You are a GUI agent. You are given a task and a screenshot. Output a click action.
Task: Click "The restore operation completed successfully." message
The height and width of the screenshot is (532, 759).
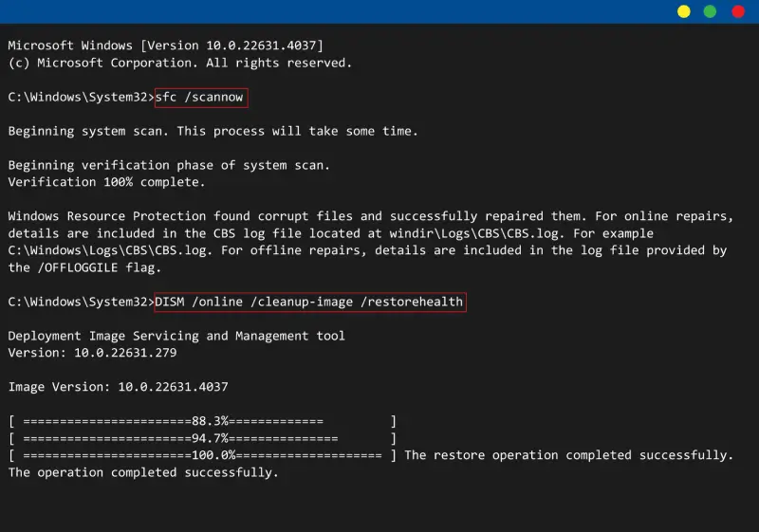pyautogui.click(x=568, y=455)
